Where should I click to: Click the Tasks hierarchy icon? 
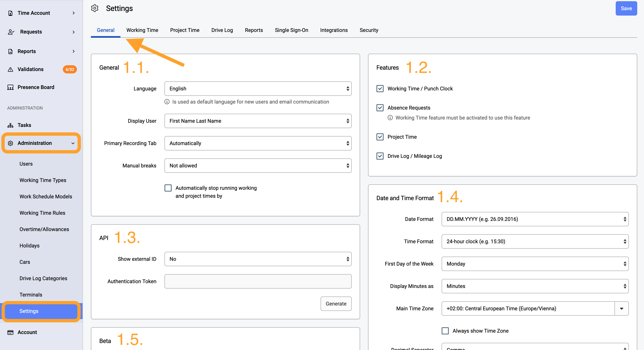click(x=11, y=125)
